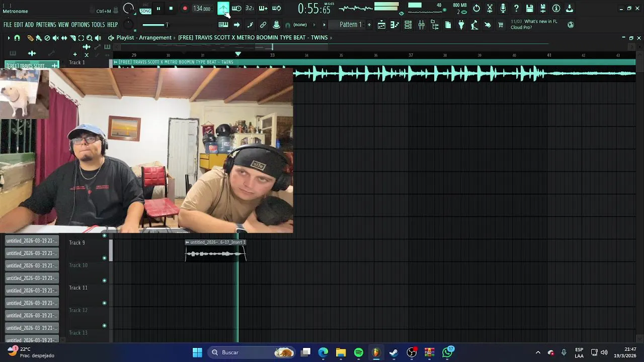Toggle the metronome button in transport bar

tap(223, 8)
